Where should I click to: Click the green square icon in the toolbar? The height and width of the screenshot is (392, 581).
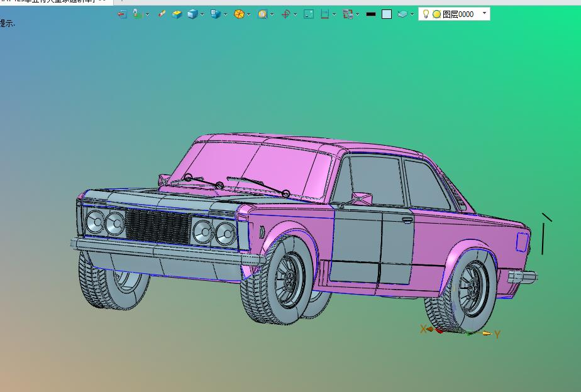pyautogui.click(x=309, y=14)
